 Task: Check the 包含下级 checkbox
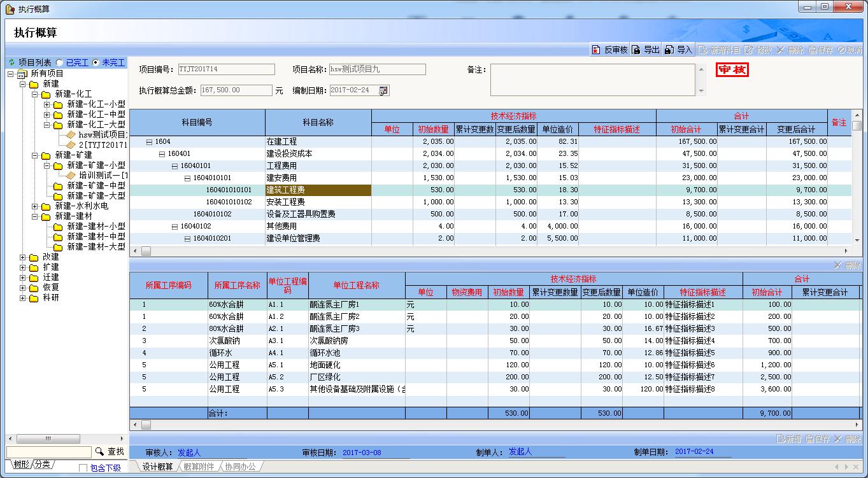pos(83,468)
